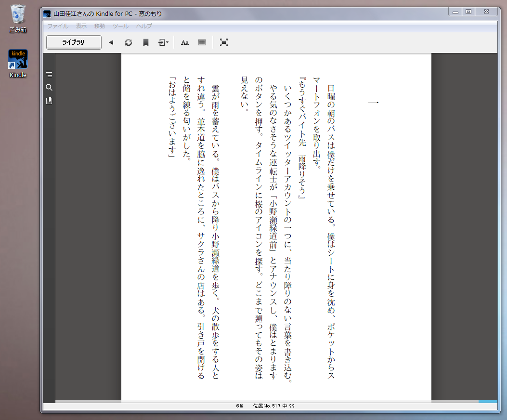Open the Kindle desktop shortcut

pos(18,64)
